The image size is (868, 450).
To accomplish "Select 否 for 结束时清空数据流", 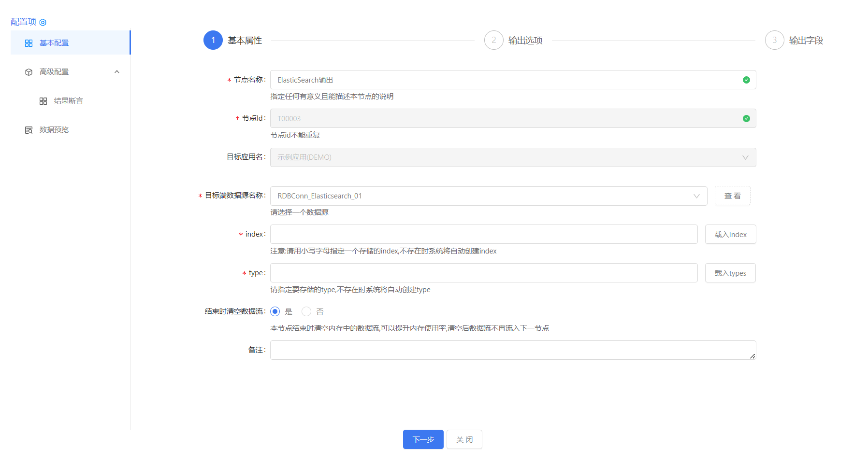I will (306, 311).
